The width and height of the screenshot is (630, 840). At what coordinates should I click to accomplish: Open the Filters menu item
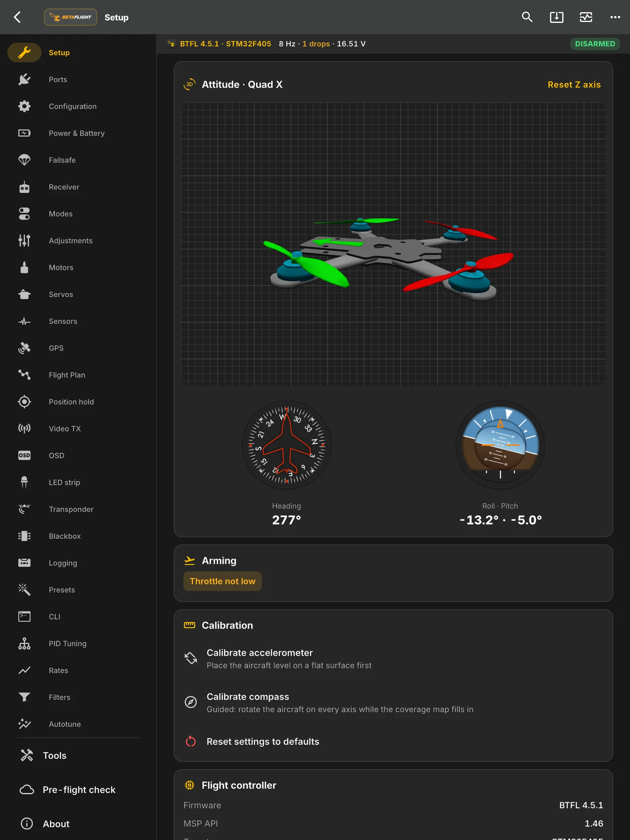78,697
